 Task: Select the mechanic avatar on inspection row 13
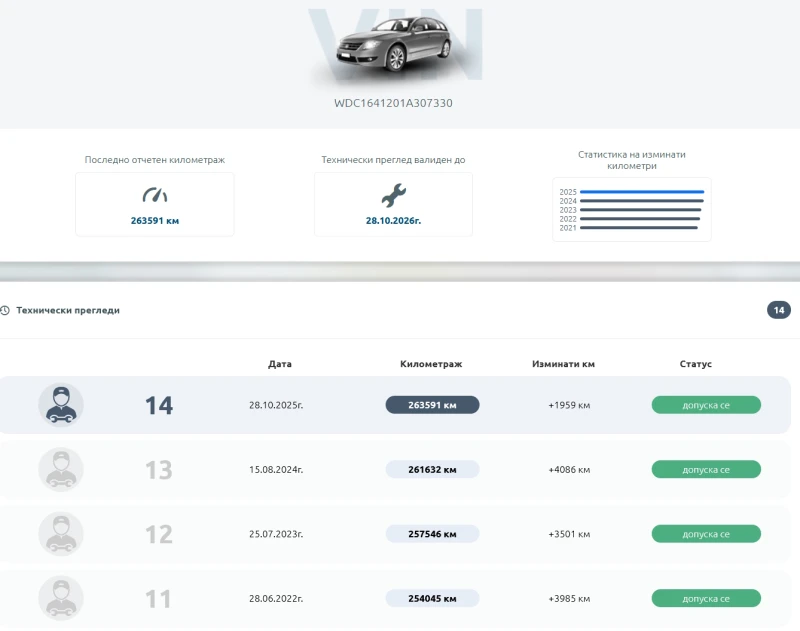[x=60, y=469]
